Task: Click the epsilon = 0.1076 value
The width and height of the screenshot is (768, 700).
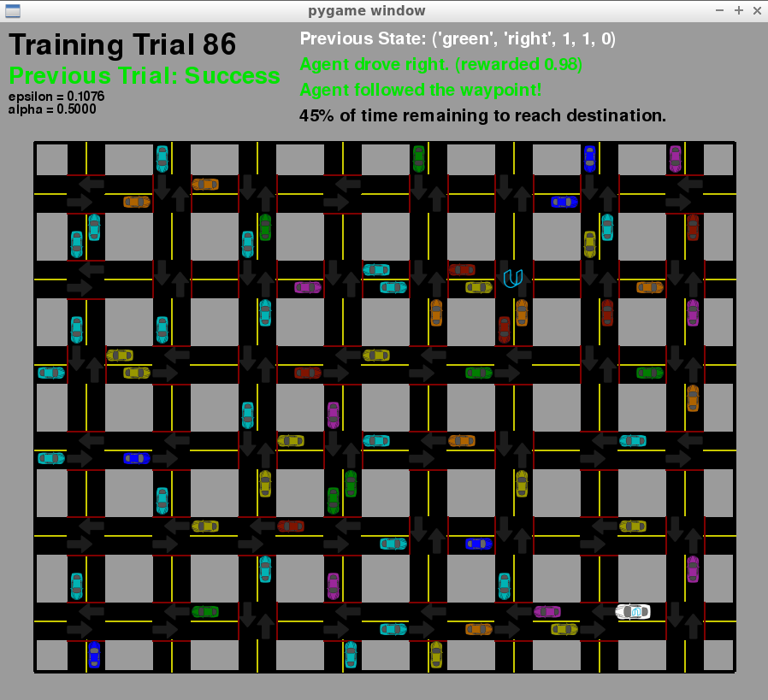Action: pos(56,97)
